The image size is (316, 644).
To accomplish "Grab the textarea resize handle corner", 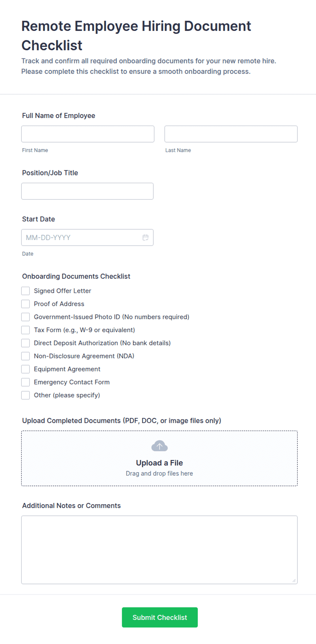I will tap(294, 581).
